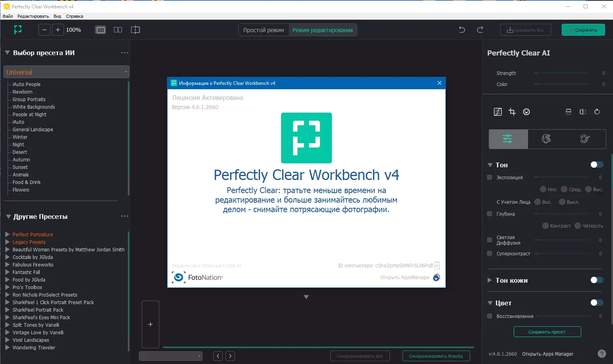Enable the Восстановление checkbox
This screenshot has height=364, width=613.
(490, 316)
